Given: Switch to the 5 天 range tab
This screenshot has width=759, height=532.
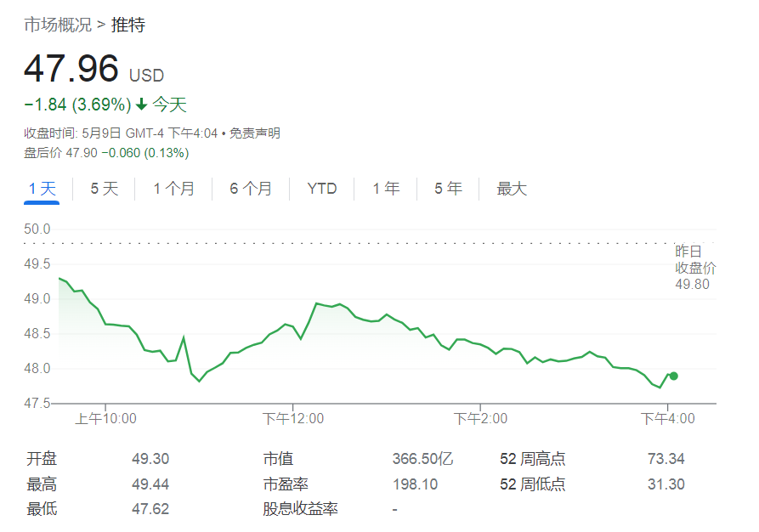Looking at the screenshot, I should (x=104, y=189).
